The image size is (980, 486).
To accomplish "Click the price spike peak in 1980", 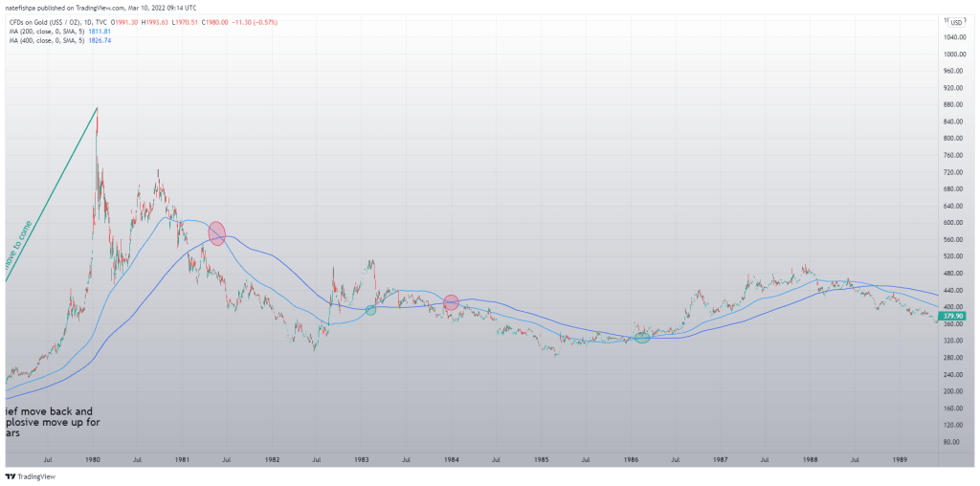I will (x=97, y=111).
